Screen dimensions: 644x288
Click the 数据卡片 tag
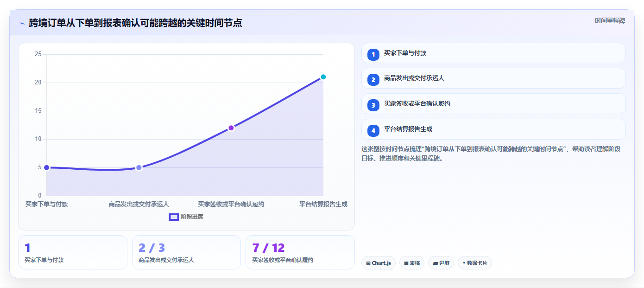475,263
